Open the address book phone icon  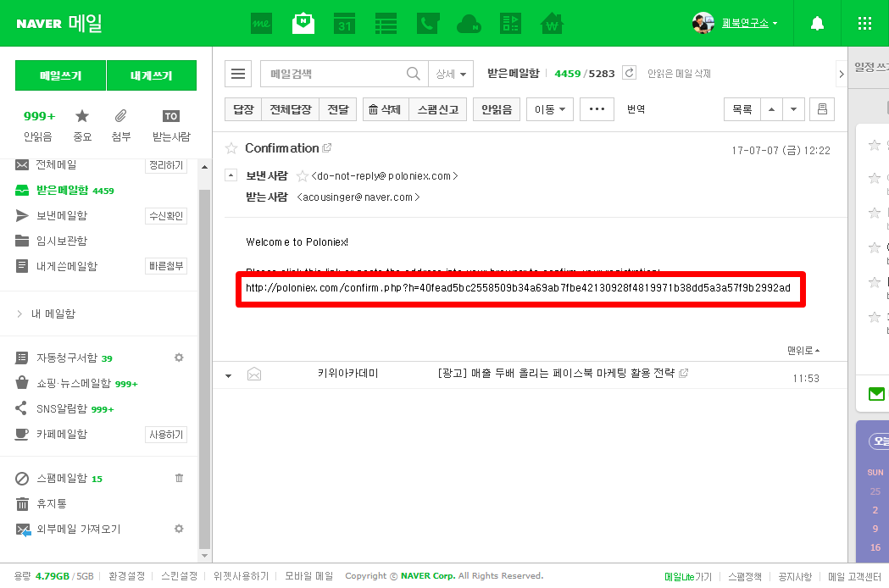pos(427,24)
